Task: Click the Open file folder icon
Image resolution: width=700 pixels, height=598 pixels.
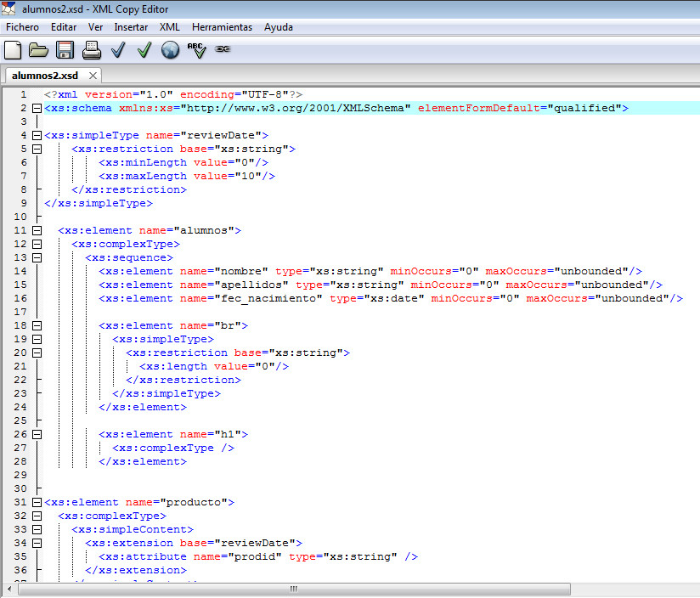Action: pyautogui.click(x=38, y=50)
